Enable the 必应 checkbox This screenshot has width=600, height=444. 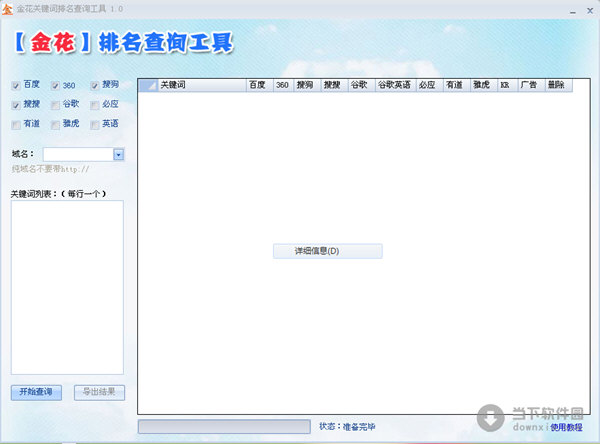click(95, 105)
